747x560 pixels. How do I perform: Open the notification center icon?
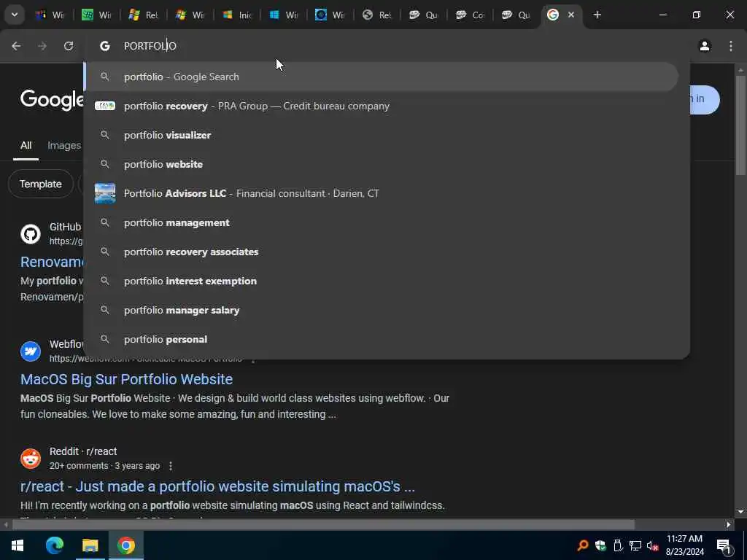(724, 545)
